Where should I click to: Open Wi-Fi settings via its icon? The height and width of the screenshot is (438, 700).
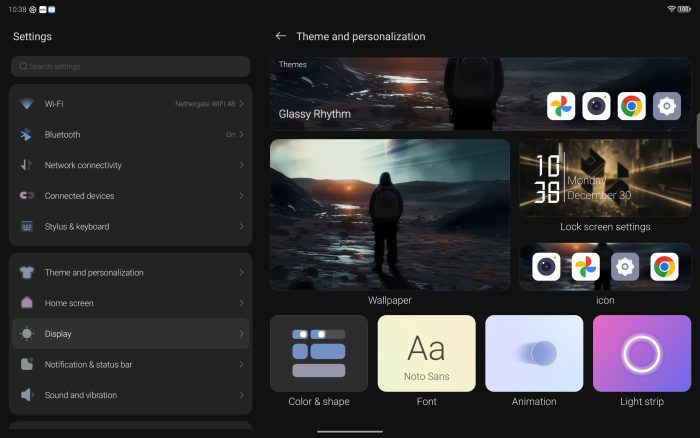pyautogui.click(x=27, y=104)
